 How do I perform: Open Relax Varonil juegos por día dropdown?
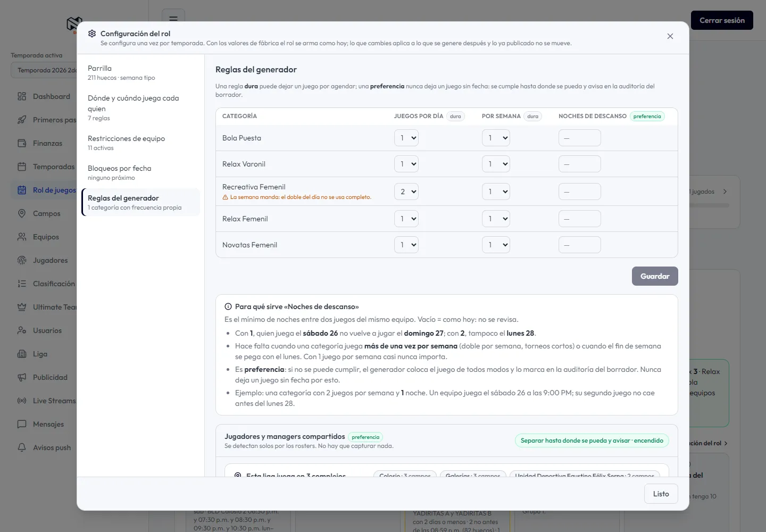pos(406,164)
